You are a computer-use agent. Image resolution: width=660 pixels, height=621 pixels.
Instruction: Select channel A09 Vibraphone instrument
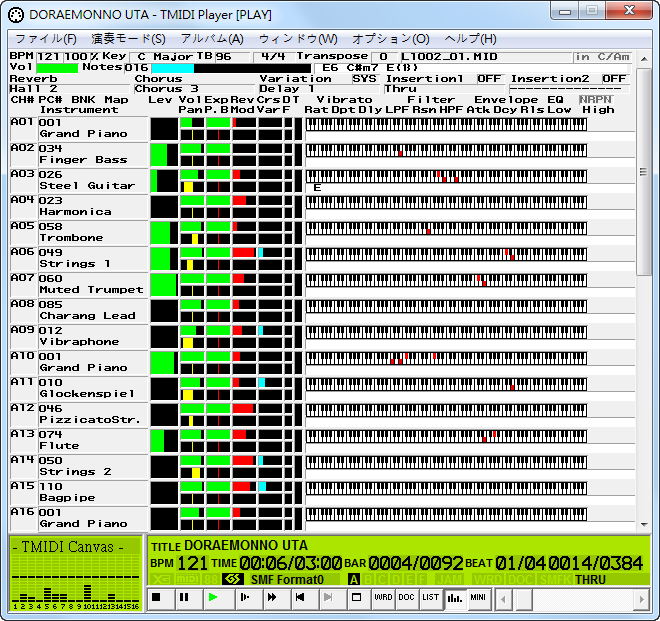pos(80,341)
